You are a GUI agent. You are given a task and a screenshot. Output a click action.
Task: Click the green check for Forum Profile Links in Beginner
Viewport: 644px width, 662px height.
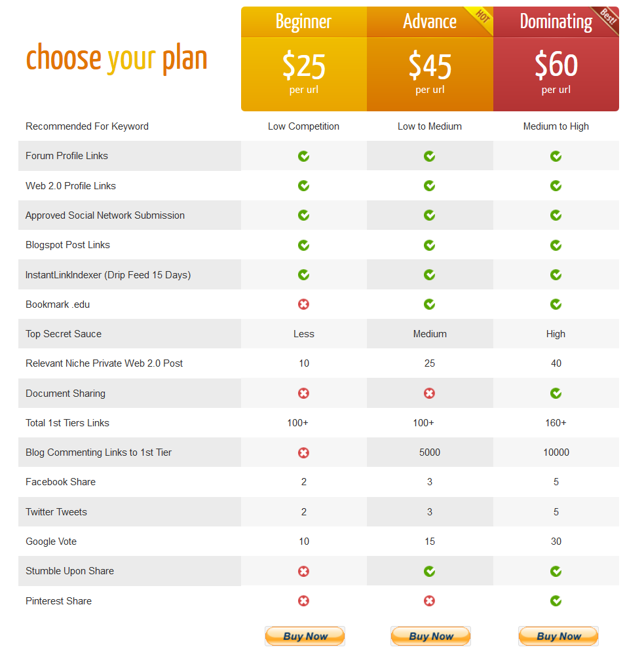pos(303,156)
